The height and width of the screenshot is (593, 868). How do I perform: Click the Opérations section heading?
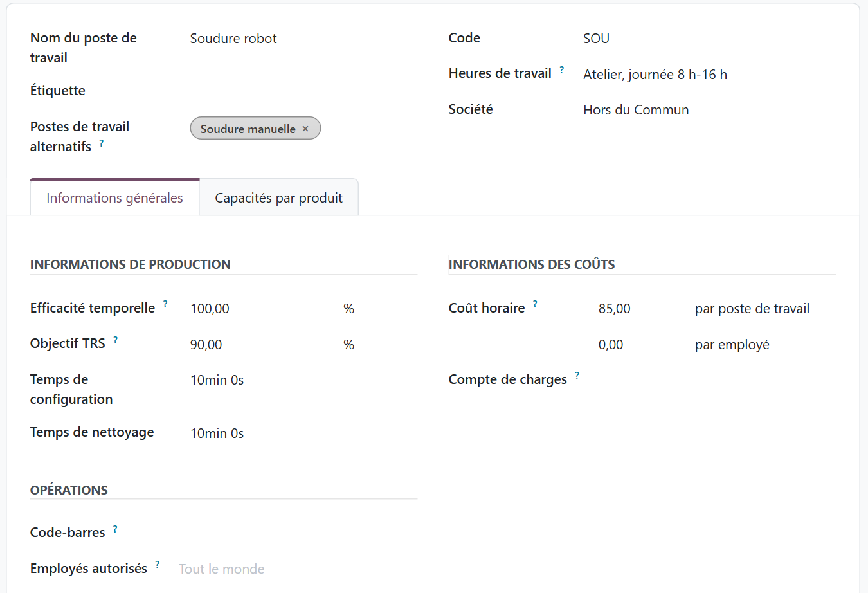pyautogui.click(x=69, y=490)
